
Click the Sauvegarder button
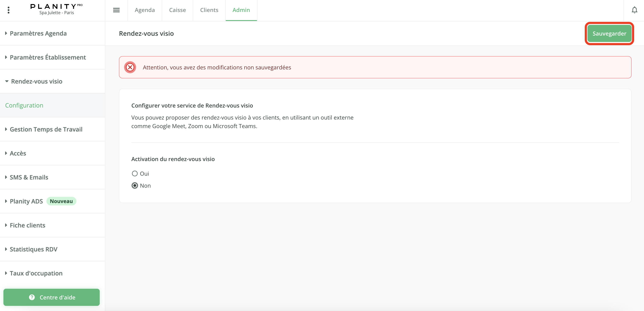[x=609, y=34]
